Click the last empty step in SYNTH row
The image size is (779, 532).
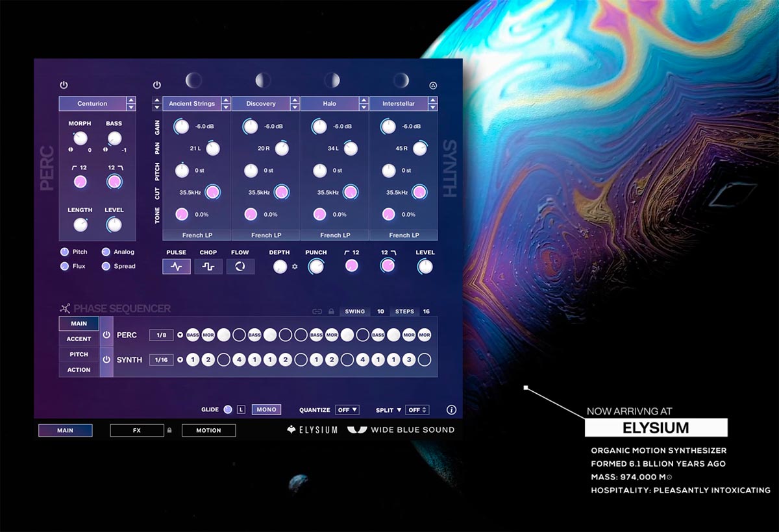(x=425, y=359)
